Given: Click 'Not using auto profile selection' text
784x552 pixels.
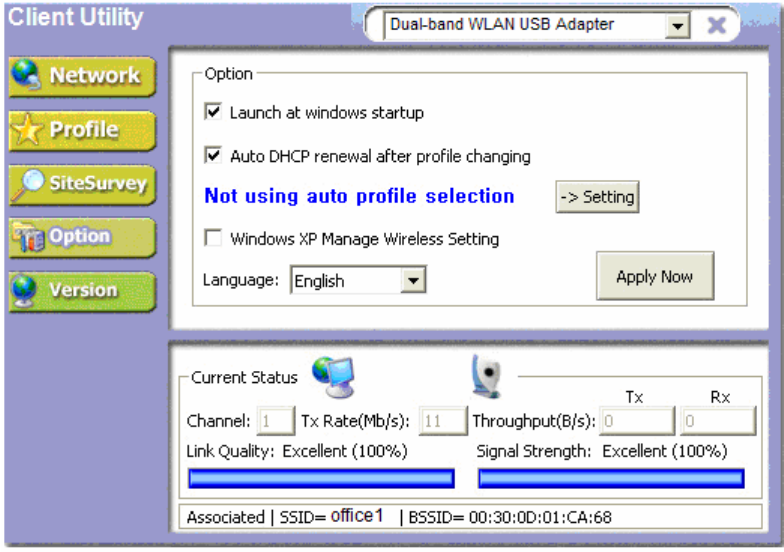Looking at the screenshot, I should click(x=360, y=196).
